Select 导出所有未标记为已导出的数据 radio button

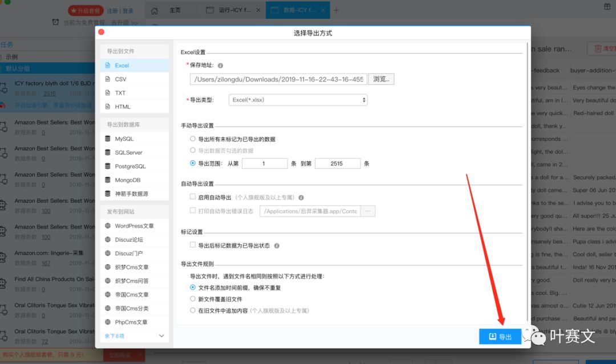coord(193,139)
